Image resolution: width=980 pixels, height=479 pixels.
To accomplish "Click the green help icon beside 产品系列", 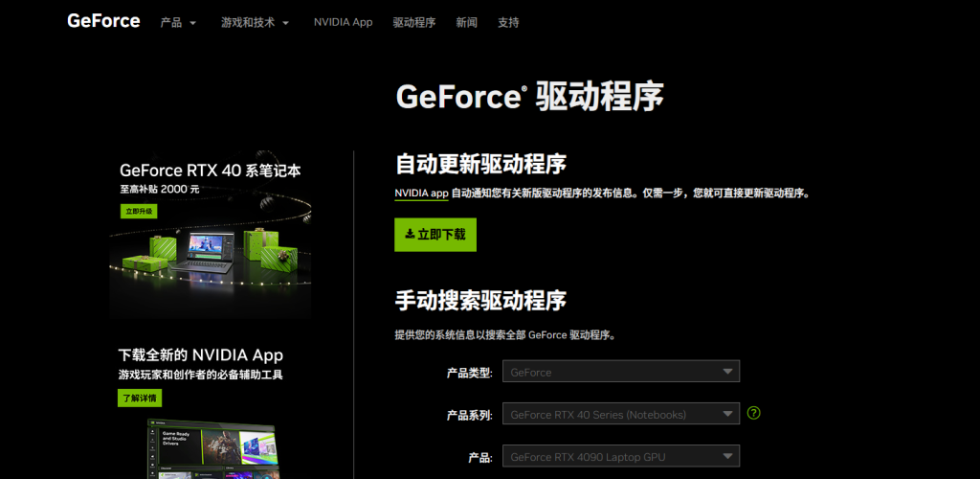I will click(x=754, y=413).
